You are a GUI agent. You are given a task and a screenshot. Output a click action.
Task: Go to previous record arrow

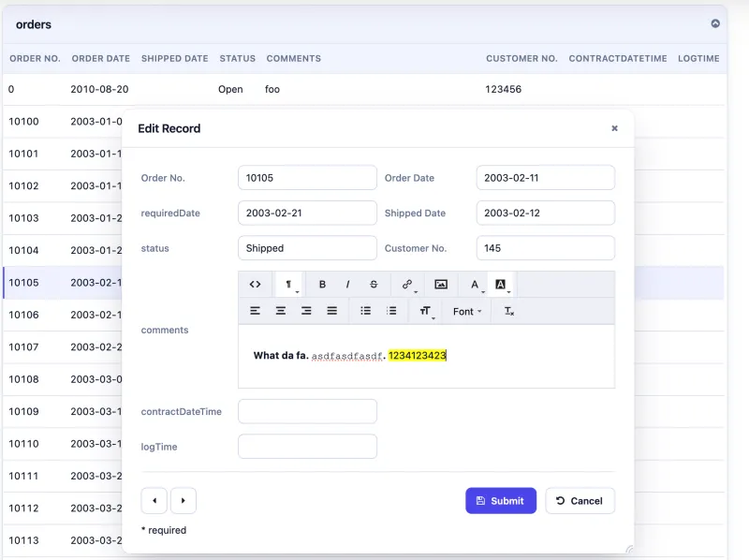click(154, 501)
